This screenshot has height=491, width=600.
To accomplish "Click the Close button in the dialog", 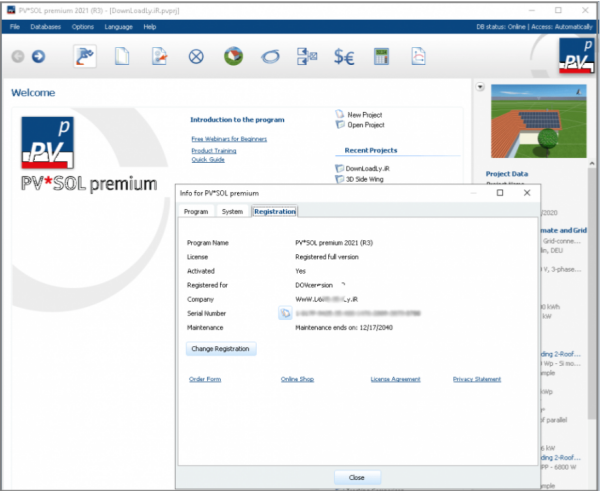I will [357, 477].
